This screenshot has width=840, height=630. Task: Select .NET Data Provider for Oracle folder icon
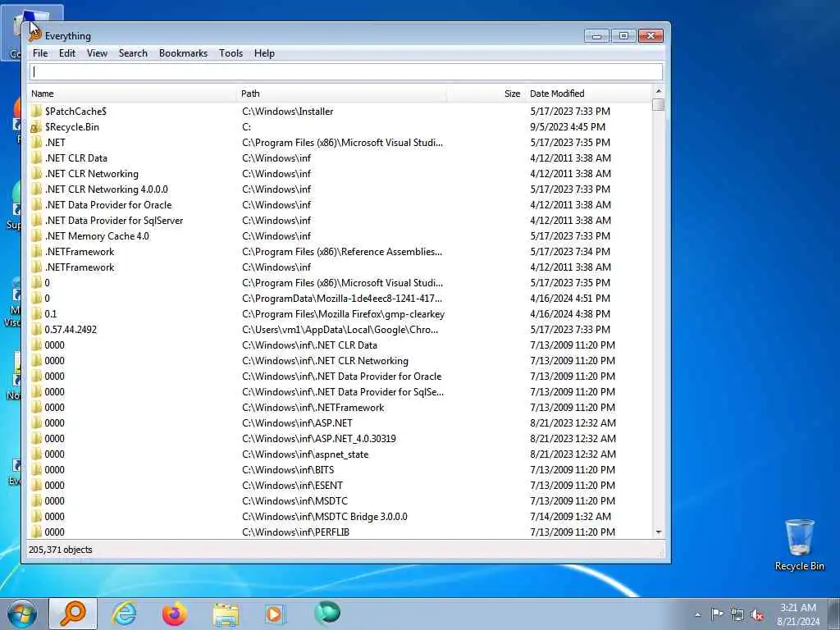tap(36, 204)
